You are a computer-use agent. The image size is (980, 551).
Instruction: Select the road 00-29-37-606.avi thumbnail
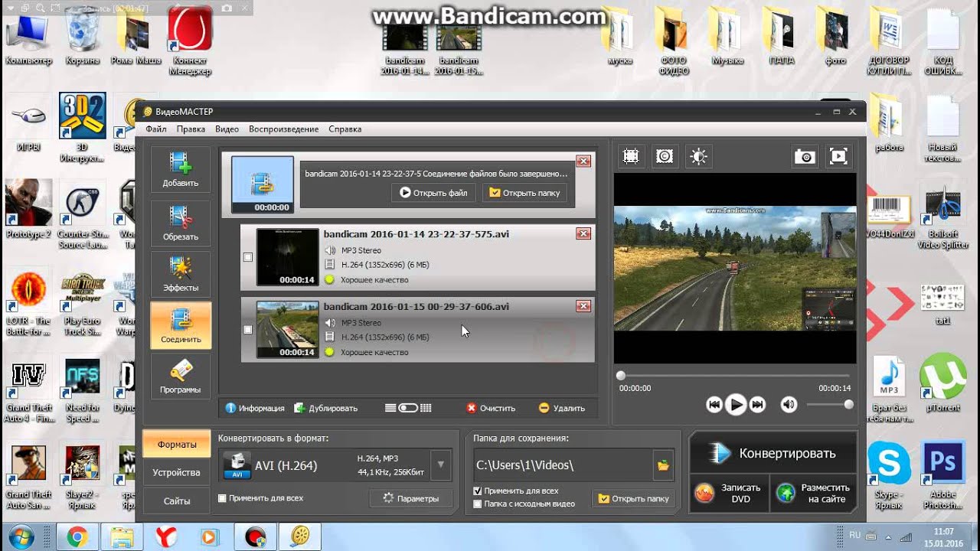(x=287, y=330)
